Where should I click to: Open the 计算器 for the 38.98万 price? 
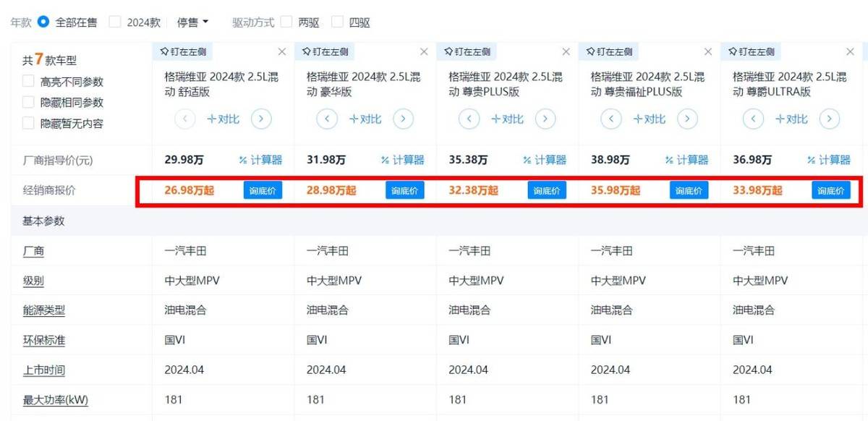[x=687, y=160]
